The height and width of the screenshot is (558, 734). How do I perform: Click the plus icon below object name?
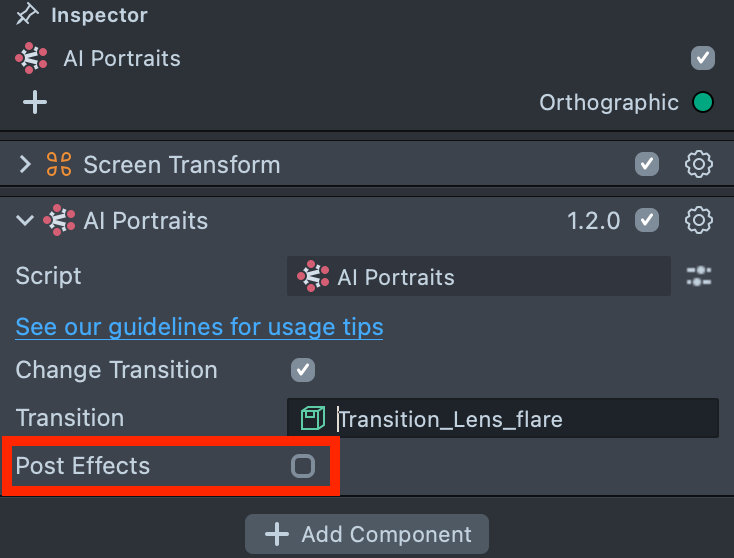click(35, 102)
